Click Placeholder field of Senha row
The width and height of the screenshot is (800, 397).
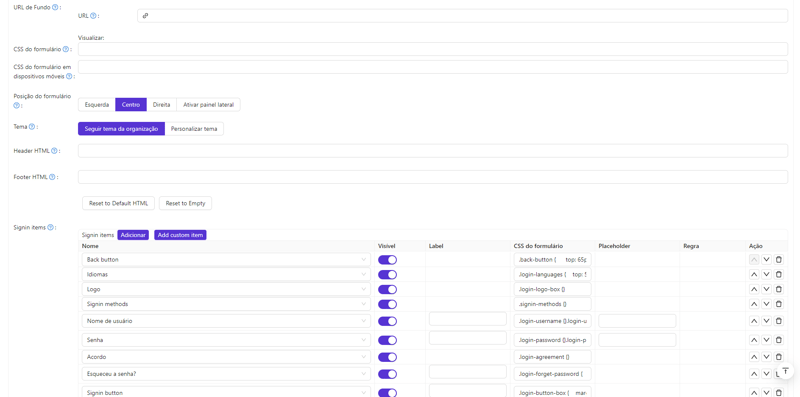click(x=637, y=340)
